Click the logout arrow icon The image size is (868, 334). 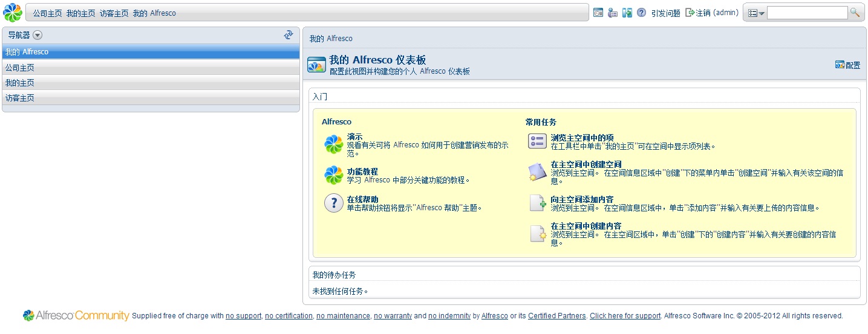pyautogui.click(x=690, y=13)
